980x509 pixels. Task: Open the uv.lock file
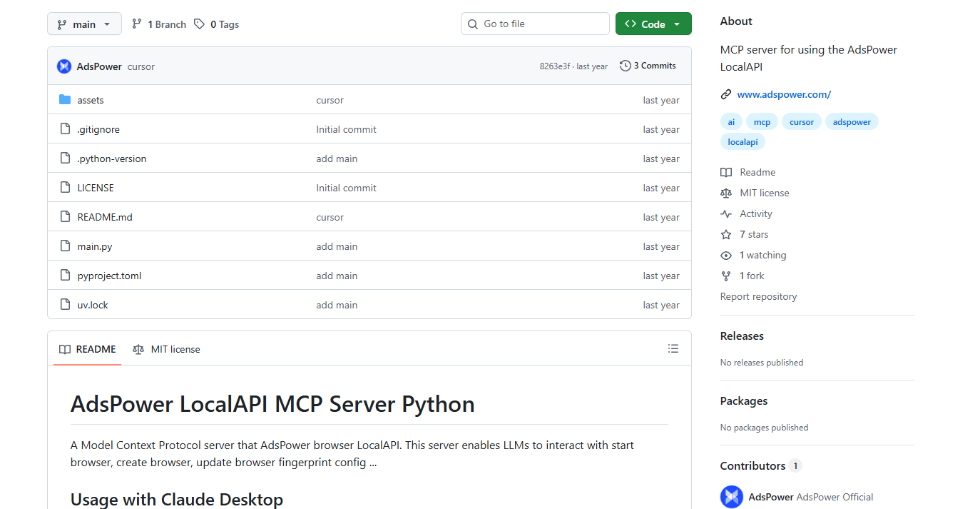(x=93, y=305)
